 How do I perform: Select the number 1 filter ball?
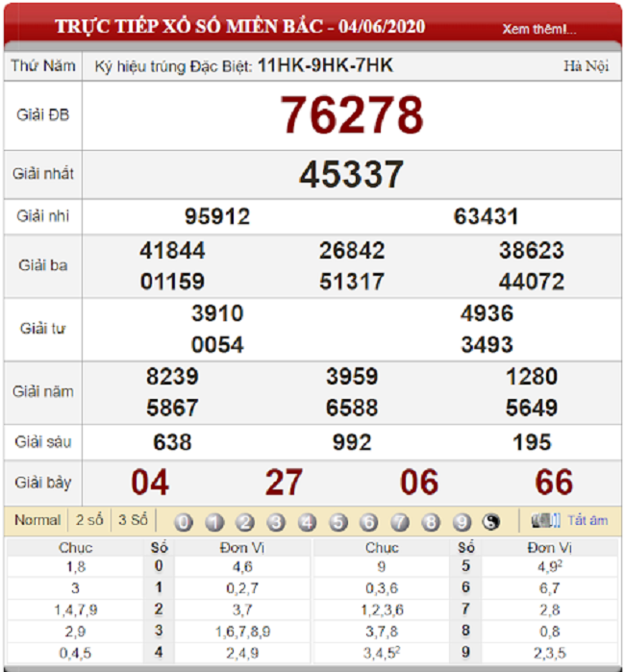(214, 522)
